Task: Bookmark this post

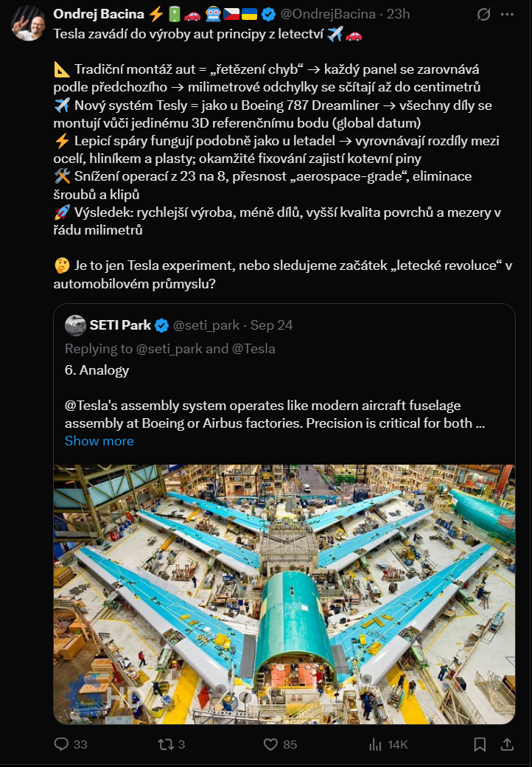Action: [480, 744]
